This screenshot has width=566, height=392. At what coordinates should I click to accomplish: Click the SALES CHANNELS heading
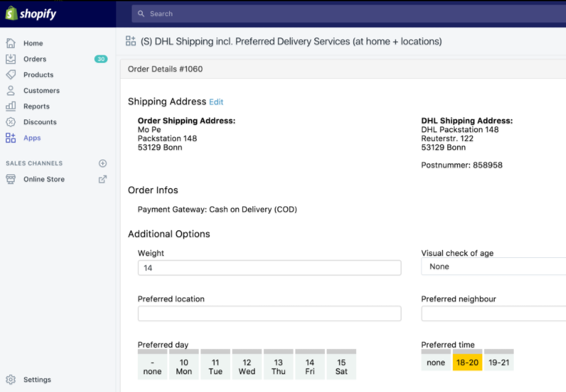point(34,163)
